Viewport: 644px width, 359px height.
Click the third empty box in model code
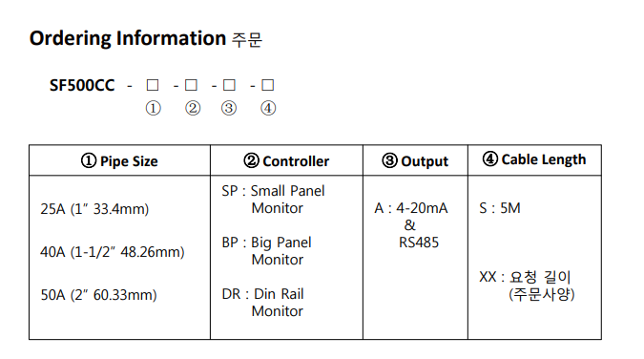pos(229,85)
